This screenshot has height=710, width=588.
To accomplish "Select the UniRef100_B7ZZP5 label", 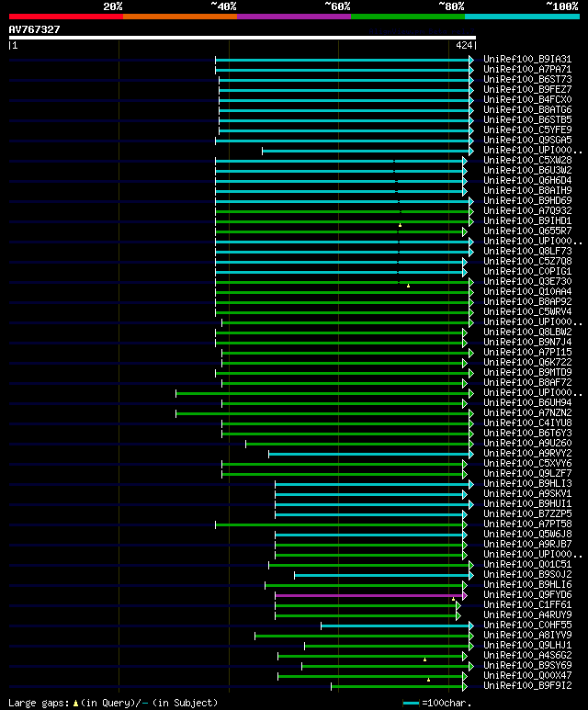I will pyautogui.click(x=527, y=514).
